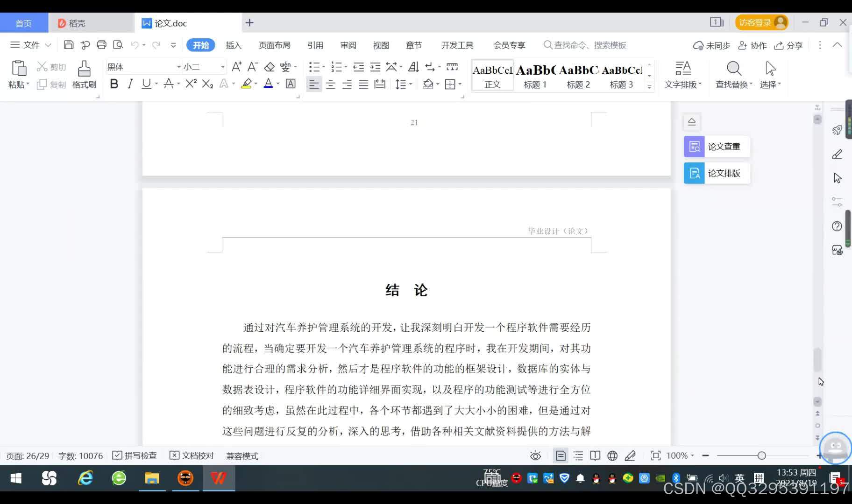Apply distributed alignment
The image size is (852, 504).
click(380, 84)
